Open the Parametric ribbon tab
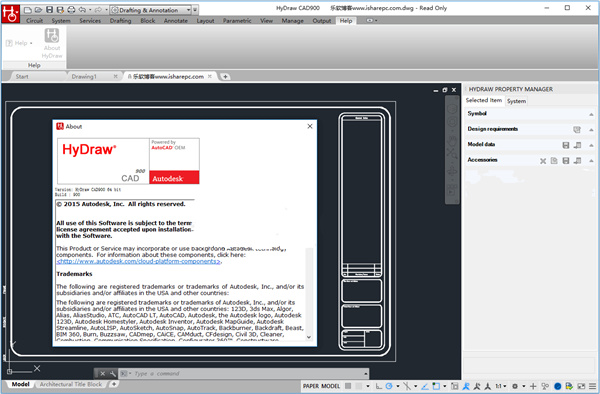The height and width of the screenshot is (394, 600). 237,21
